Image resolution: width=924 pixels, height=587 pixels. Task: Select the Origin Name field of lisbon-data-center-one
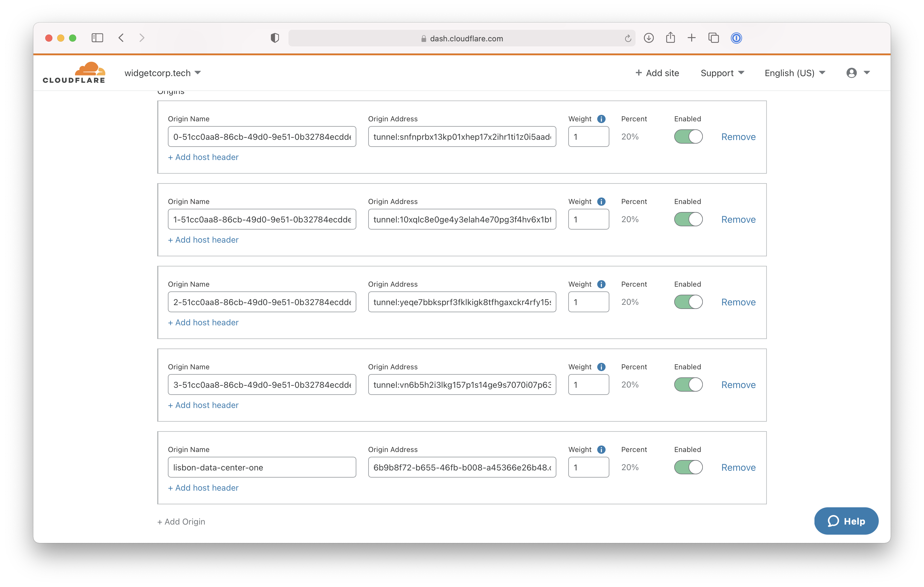point(261,467)
